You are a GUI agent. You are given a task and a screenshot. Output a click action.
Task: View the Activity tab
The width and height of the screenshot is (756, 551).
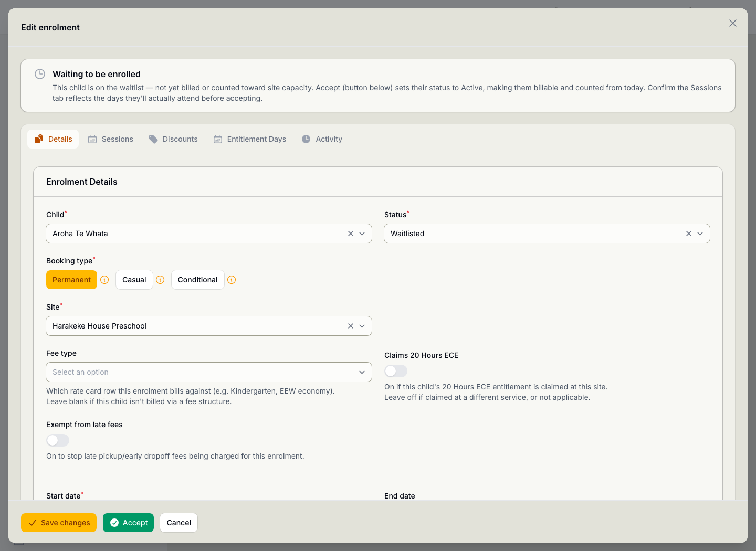tap(322, 139)
